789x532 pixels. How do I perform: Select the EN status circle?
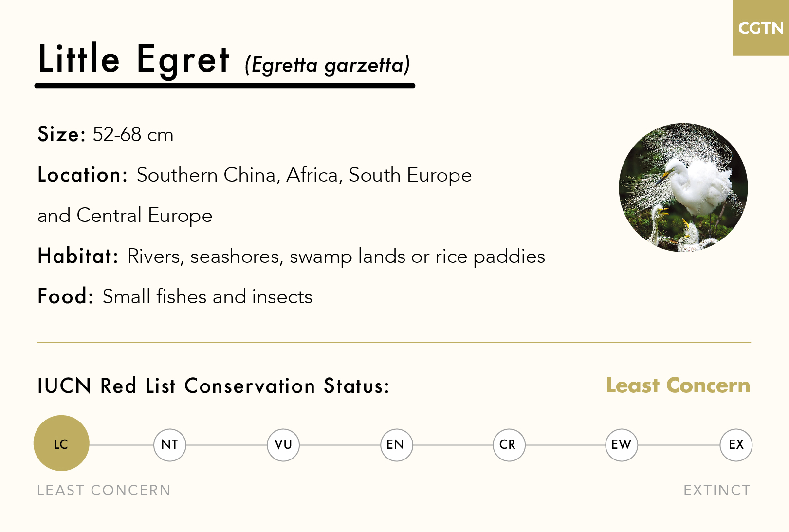tap(396, 444)
